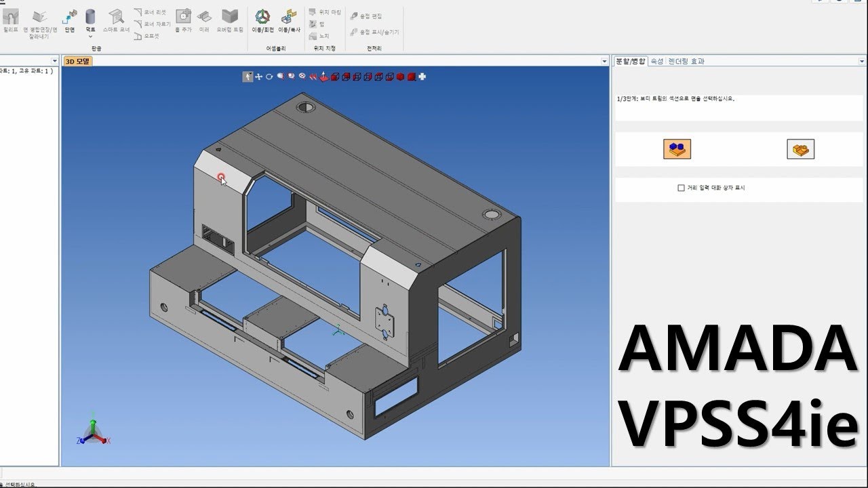Click 용접 편집 in the ribbon

(366, 16)
